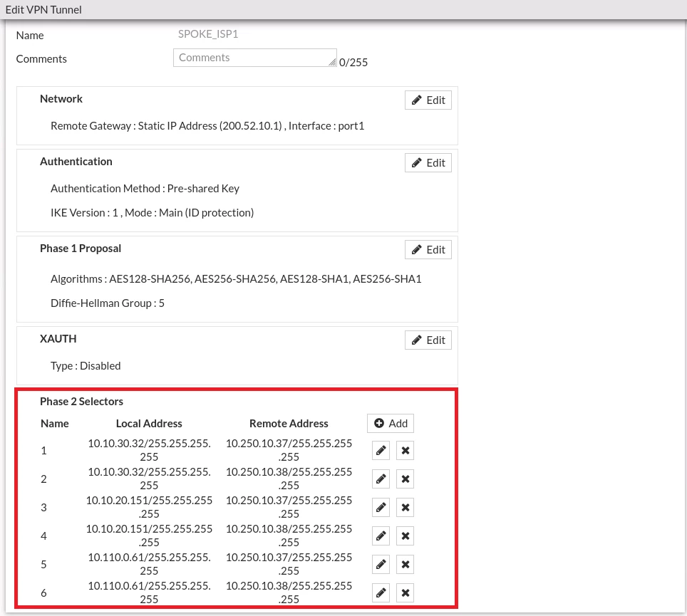Click selector 2 remote address 10.250.10.38
Screen dimensions: 687x616
point(289,479)
